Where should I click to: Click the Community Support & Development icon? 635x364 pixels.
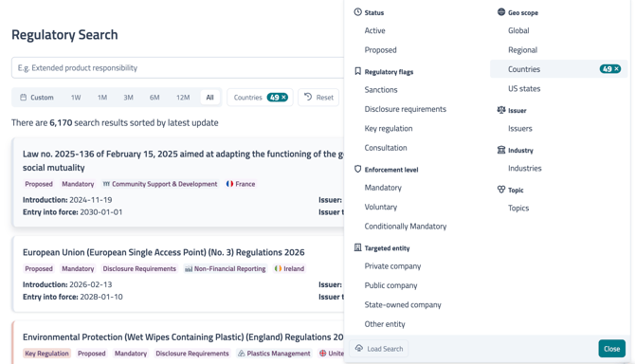106,184
